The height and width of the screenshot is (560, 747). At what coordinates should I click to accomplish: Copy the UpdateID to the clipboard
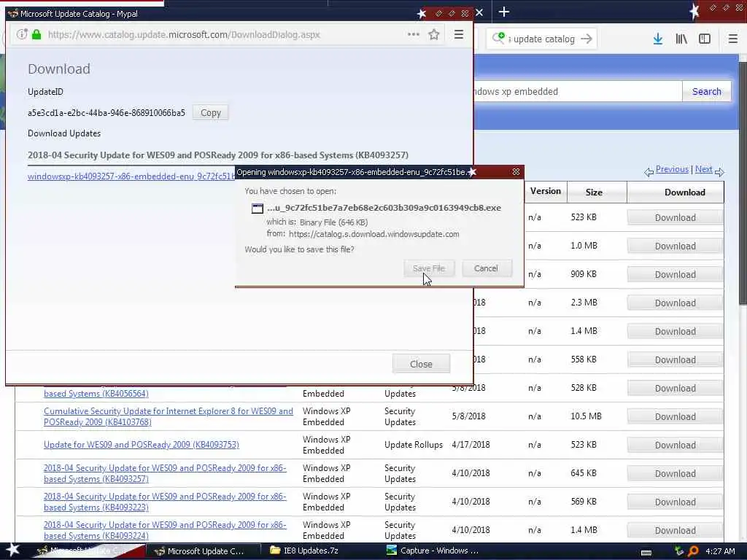point(211,113)
